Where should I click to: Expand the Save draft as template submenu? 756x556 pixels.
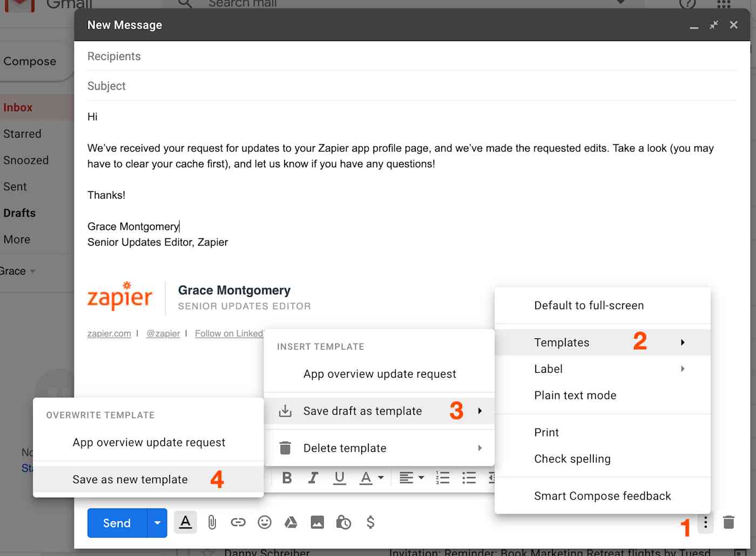[x=363, y=411]
